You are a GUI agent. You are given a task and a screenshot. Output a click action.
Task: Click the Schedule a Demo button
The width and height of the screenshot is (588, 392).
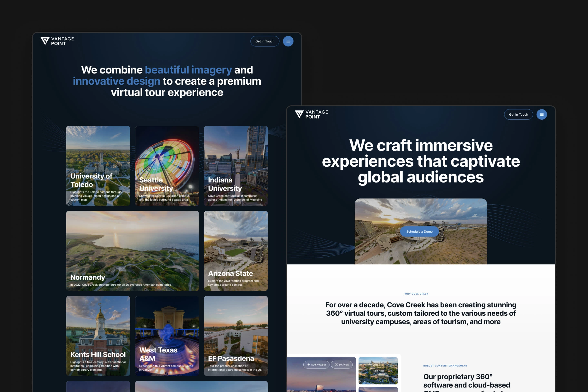click(419, 232)
